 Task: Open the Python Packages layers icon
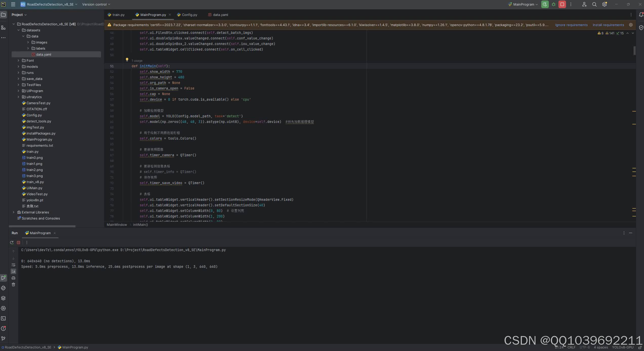3,298
